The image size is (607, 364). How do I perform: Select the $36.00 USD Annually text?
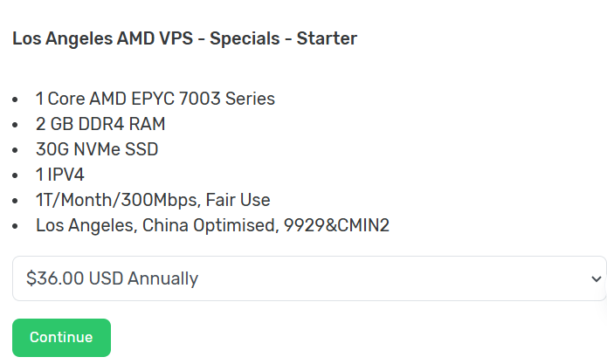click(x=112, y=278)
